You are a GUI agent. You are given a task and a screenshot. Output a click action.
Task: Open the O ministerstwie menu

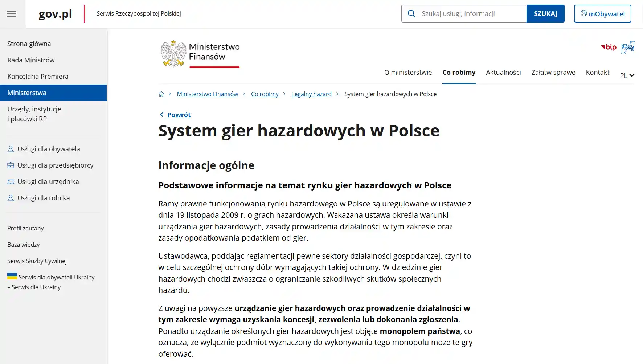point(408,72)
